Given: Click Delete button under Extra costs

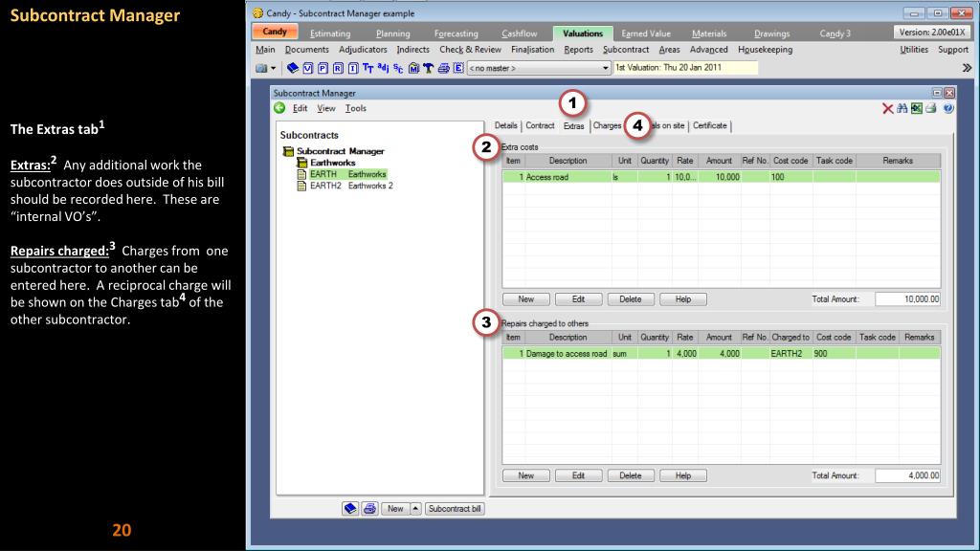Looking at the screenshot, I should (x=631, y=299).
